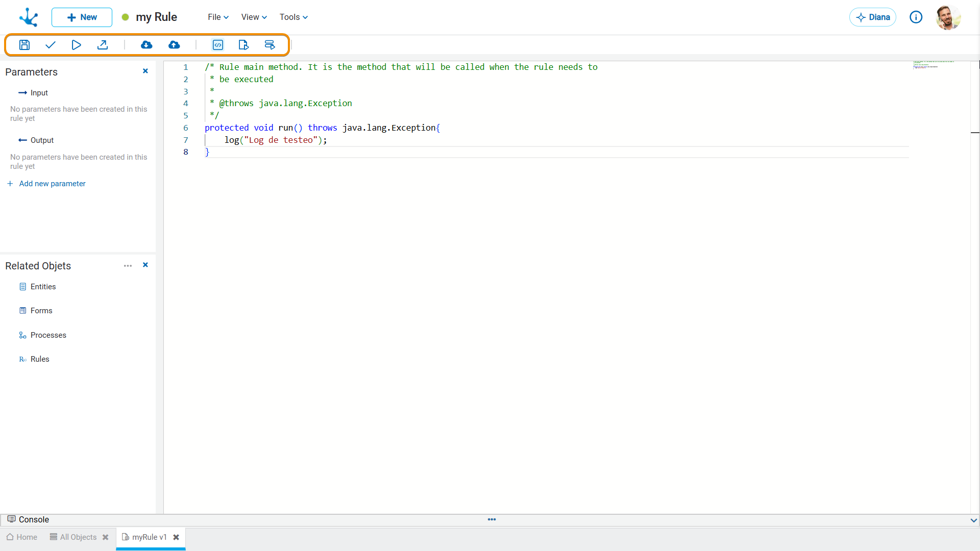Open the Tools dropdown menu
The width and height of the screenshot is (980, 551).
pos(293,17)
